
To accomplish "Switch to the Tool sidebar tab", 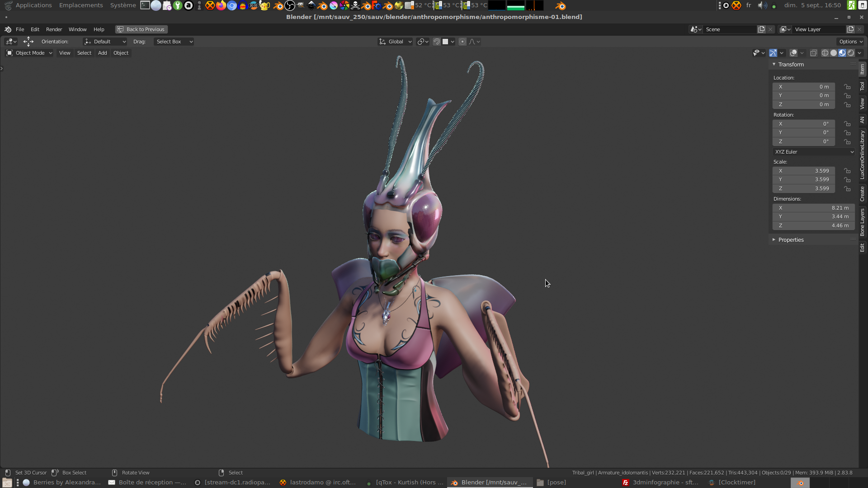I will tap(862, 86).
